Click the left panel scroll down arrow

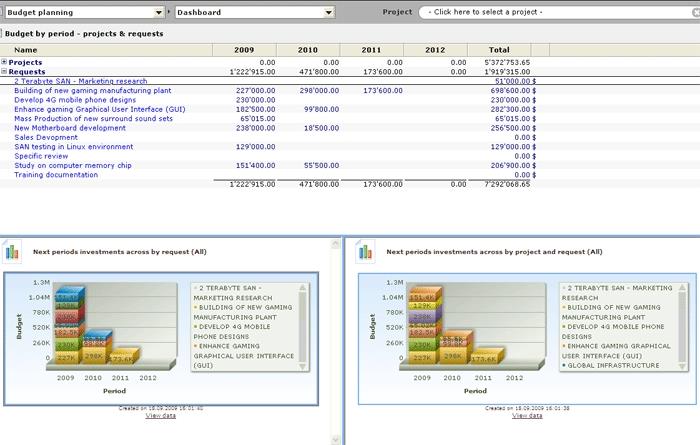pyautogui.click(x=336, y=440)
